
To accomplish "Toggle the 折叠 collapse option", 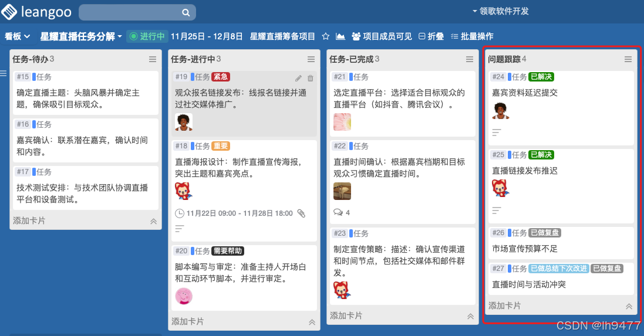I will click(x=431, y=36).
